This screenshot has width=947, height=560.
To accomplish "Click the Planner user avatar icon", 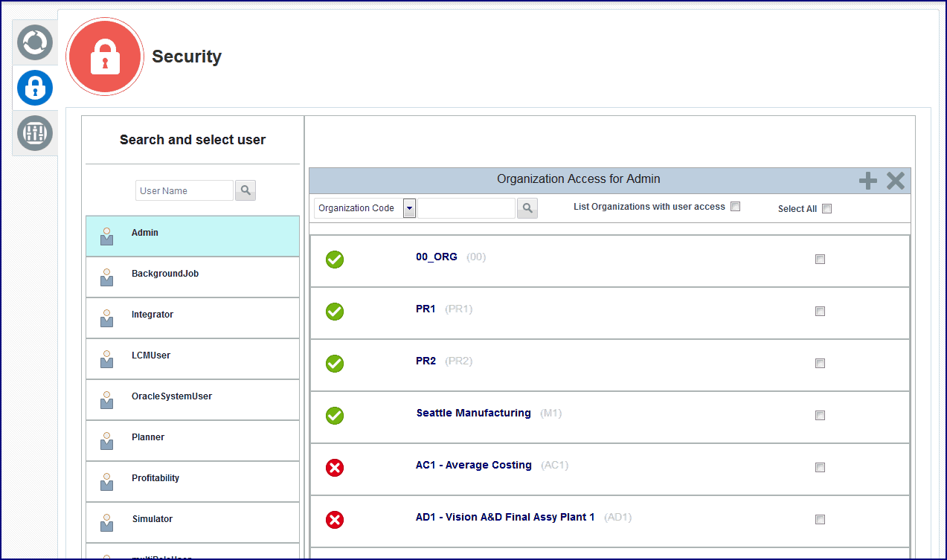I will click(x=107, y=441).
